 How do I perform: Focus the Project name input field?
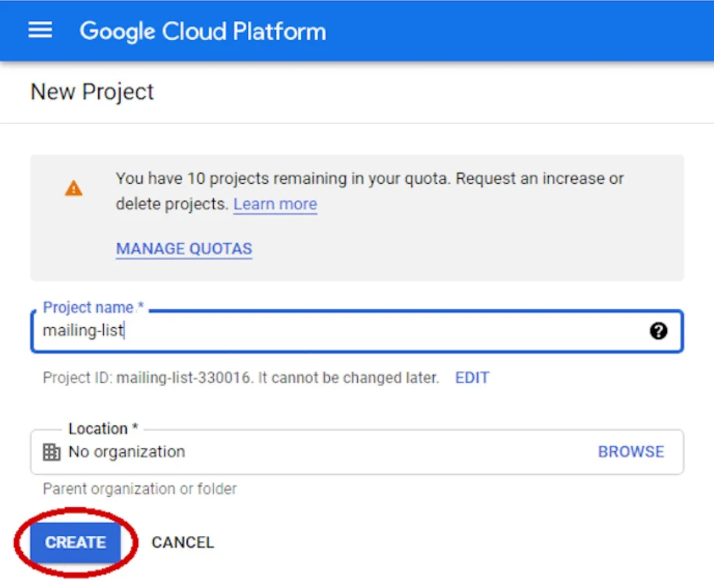point(357,331)
